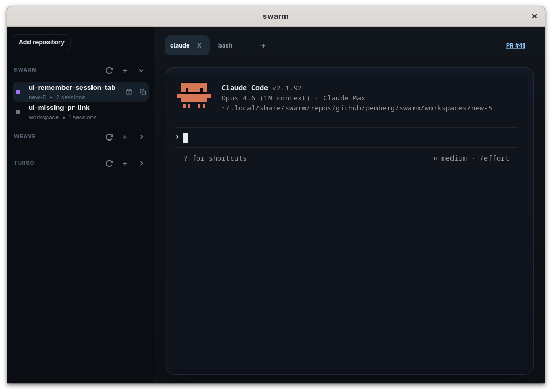Click the 'workspace • 1 sessions' subtitle
This screenshot has height=392, width=552.
(x=62, y=117)
